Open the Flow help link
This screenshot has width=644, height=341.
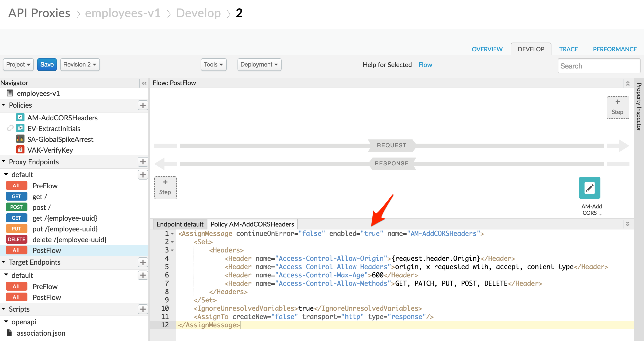pyautogui.click(x=425, y=65)
